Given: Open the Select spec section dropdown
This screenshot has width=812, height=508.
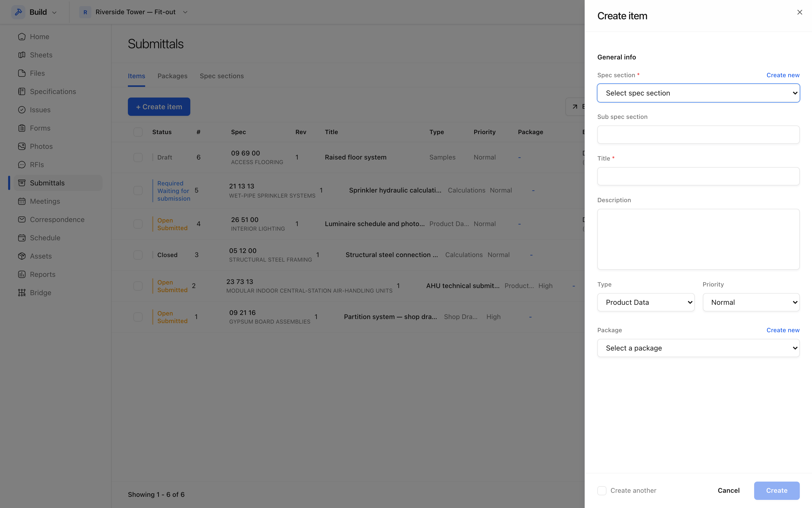Looking at the screenshot, I should point(698,93).
